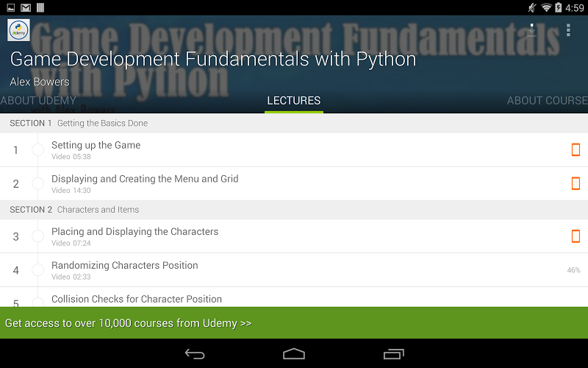Toggle completion circle for lecture 2

pyautogui.click(x=38, y=183)
